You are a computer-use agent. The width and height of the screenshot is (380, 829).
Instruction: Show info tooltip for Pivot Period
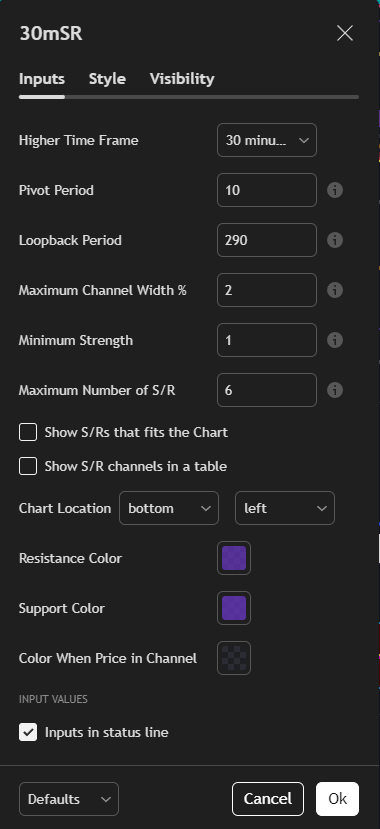point(335,190)
